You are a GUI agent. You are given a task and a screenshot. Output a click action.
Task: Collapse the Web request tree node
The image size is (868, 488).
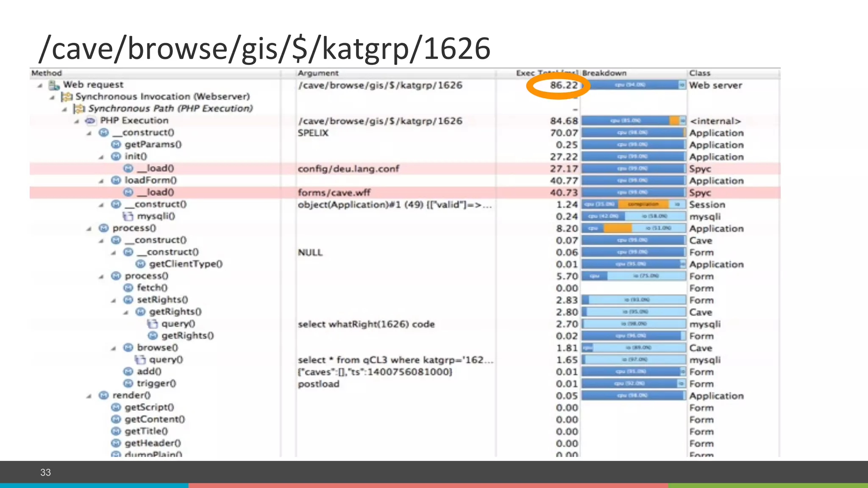coord(40,86)
